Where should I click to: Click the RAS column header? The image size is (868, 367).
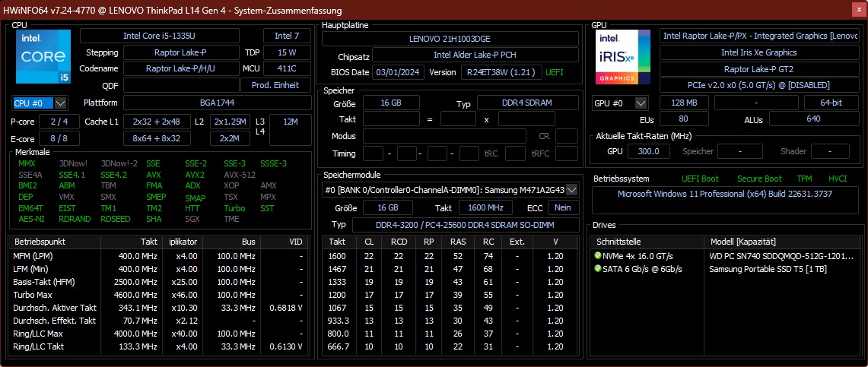458,242
